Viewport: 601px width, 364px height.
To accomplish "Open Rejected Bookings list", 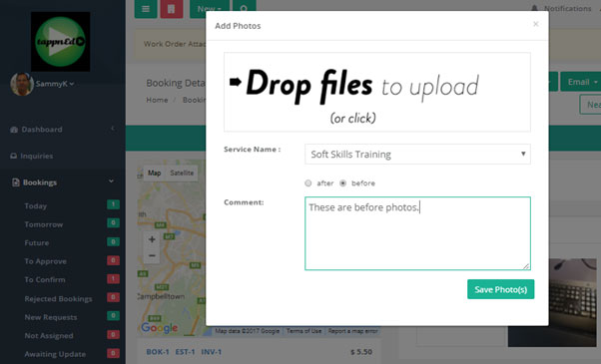I will click(x=58, y=298).
